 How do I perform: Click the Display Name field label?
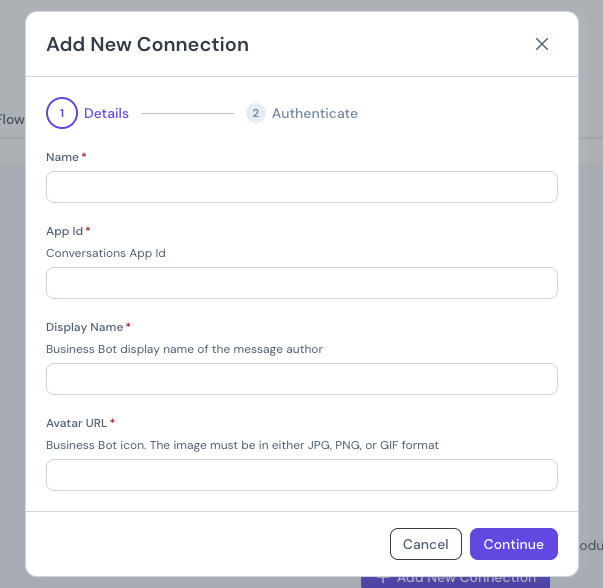tap(85, 327)
